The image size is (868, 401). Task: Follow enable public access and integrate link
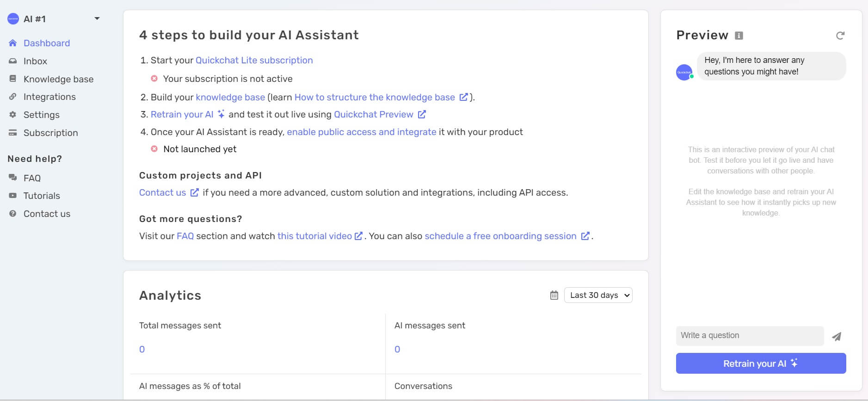(362, 132)
